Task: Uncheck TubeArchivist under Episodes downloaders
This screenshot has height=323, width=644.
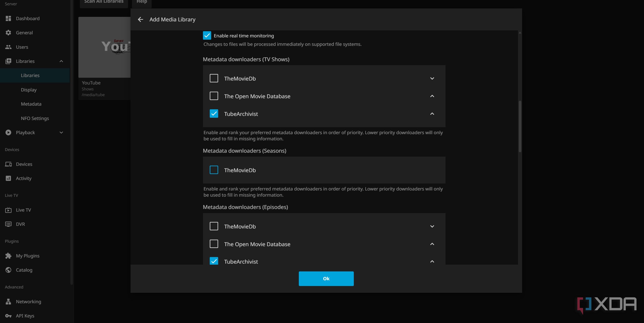Action: [214, 261]
